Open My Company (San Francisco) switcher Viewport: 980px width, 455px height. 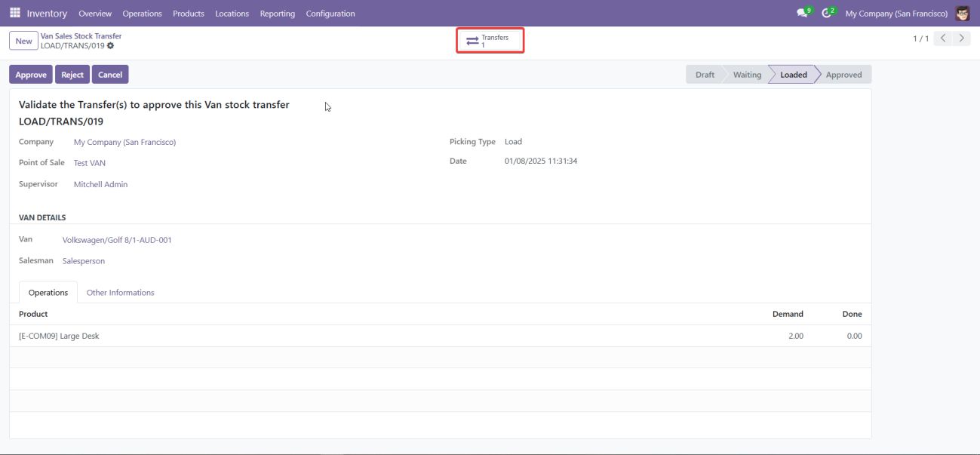pyautogui.click(x=896, y=14)
